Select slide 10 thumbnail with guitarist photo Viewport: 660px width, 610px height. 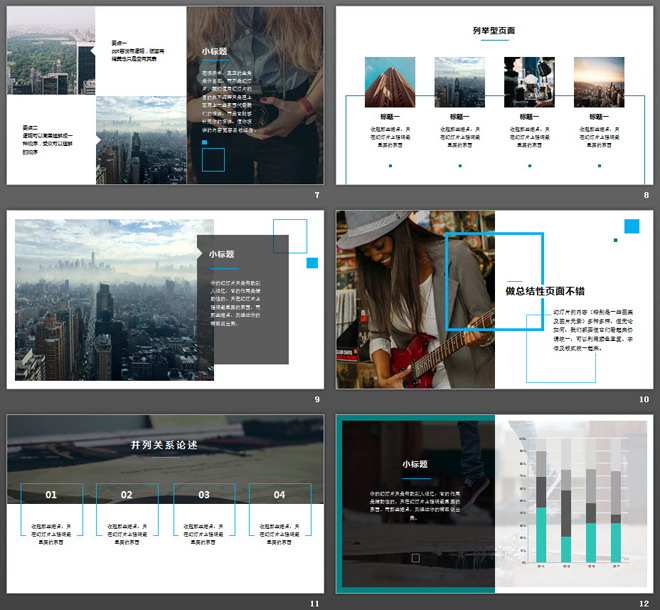click(495, 300)
